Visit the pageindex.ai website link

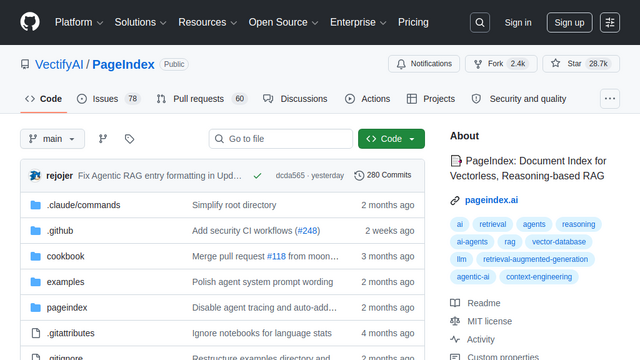coord(491,200)
